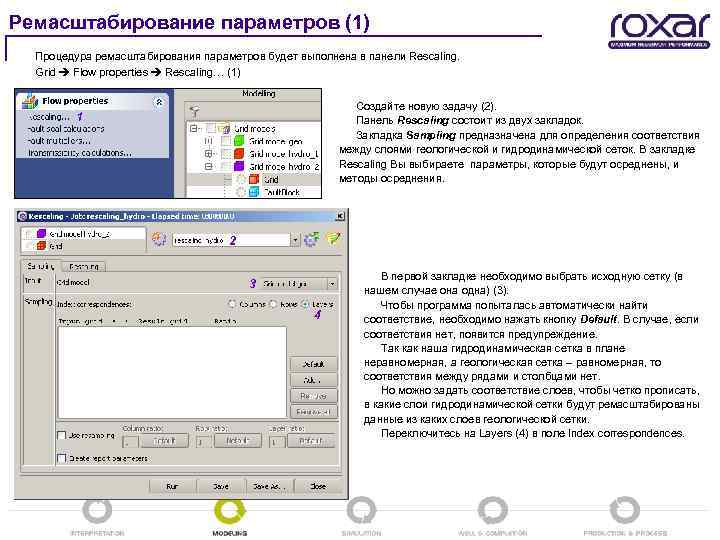Click the Rescaling dialog title bar icon
Image resolution: width=720 pixels, height=540 pixels.
(22, 216)
